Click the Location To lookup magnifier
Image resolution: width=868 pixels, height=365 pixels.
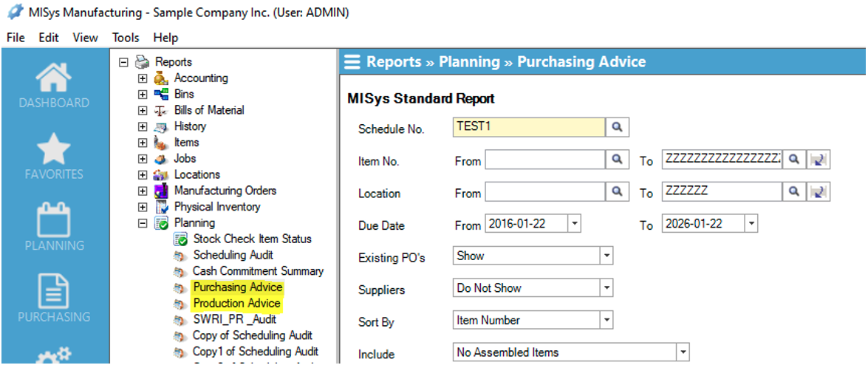click(794, 192)
